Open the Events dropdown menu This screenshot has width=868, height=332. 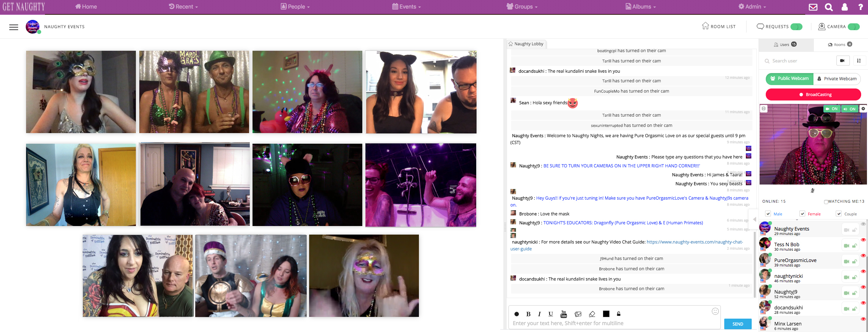[407, 7]
